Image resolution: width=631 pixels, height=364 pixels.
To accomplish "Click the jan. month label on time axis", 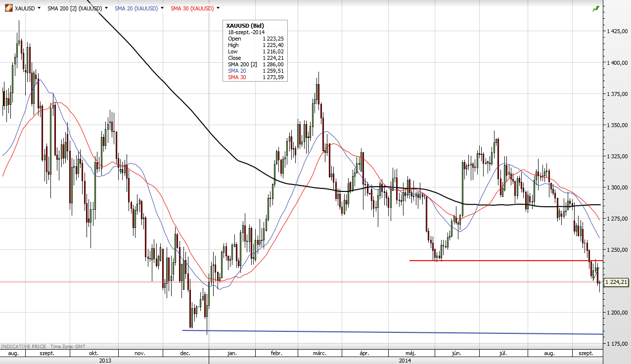I will click(232, 354).
